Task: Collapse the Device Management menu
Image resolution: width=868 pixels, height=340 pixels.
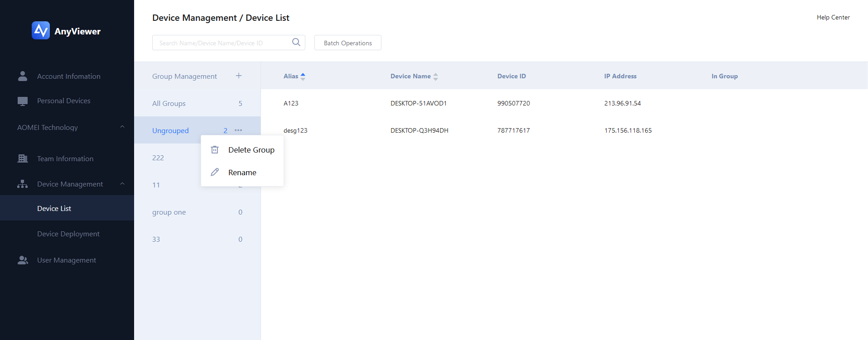Action: pos(122,184)
